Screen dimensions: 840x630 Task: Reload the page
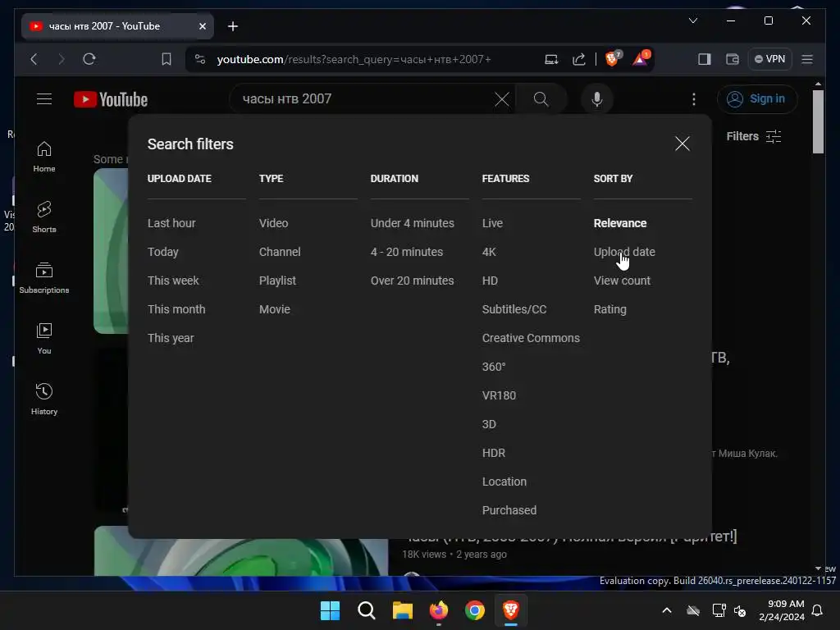(89, 59)
